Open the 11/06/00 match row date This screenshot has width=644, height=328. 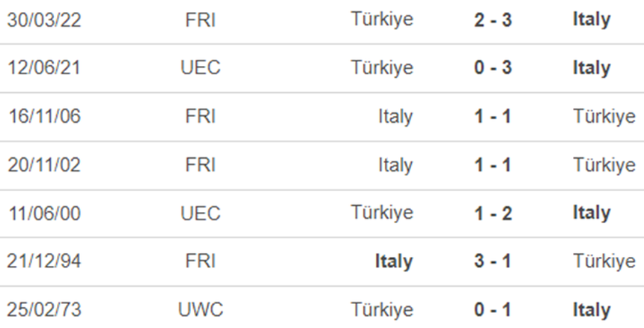[44, 213]
